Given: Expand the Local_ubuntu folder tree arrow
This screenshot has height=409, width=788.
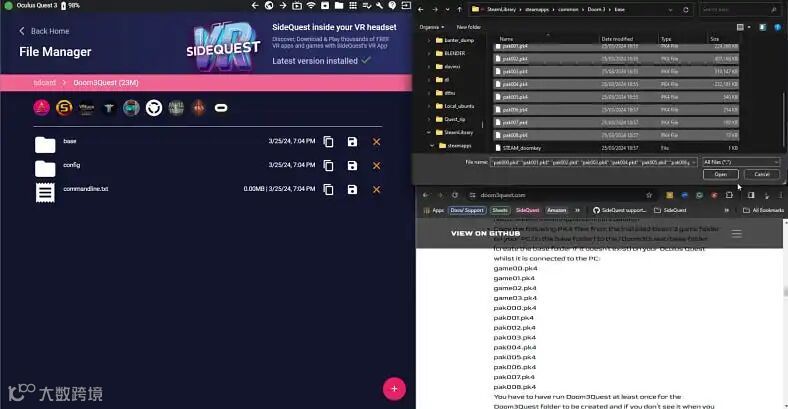Looking at the screenshot, I should (429, 106).
